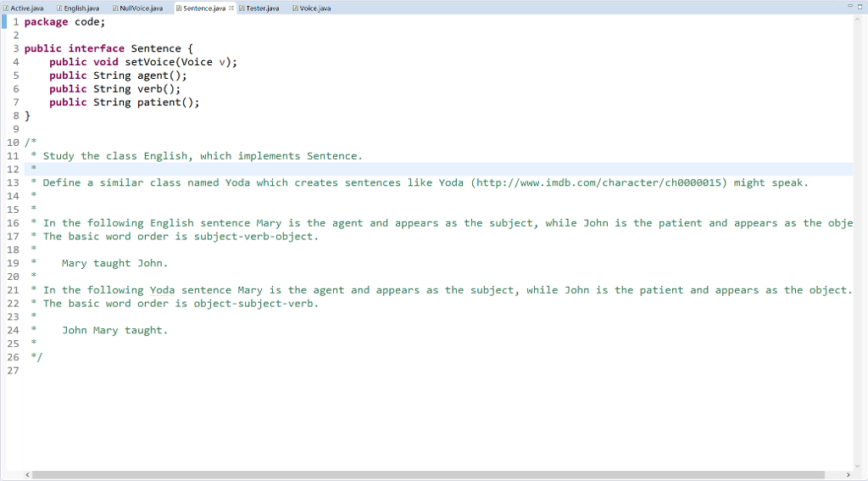Click the imdb.com URL in the comment

(601, 183)
